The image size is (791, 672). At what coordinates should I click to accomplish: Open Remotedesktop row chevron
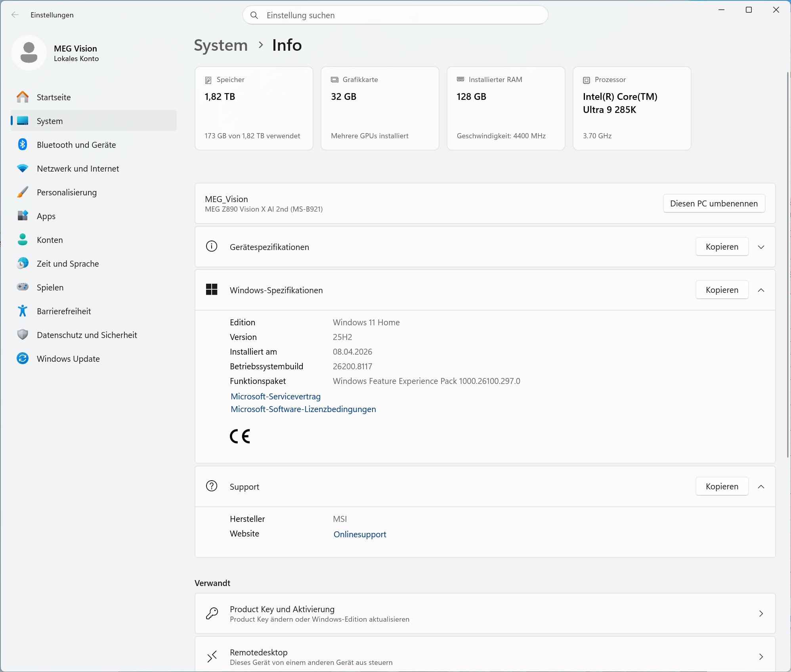761,657
